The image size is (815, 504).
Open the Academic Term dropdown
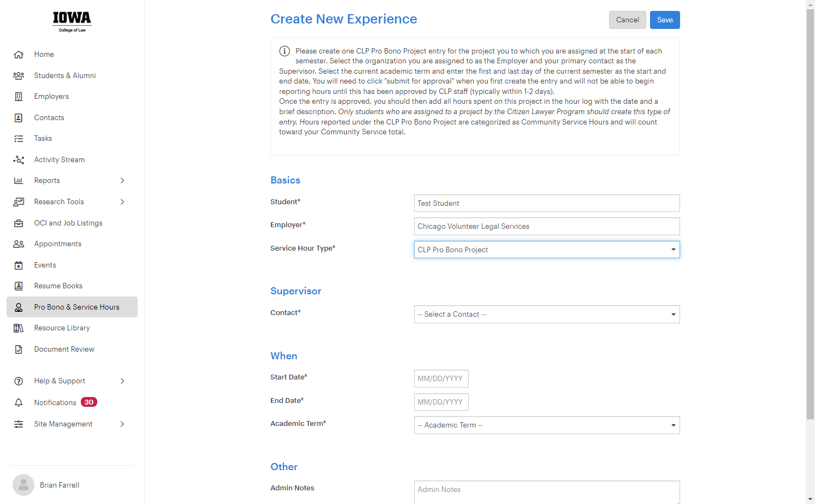tap(547, 425)
